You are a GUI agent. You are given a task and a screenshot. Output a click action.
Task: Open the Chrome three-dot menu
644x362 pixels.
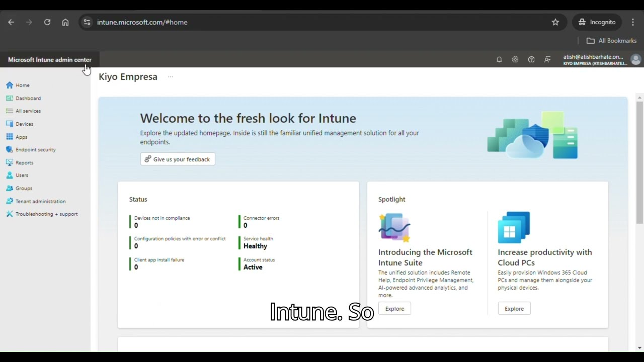point(633,22)
